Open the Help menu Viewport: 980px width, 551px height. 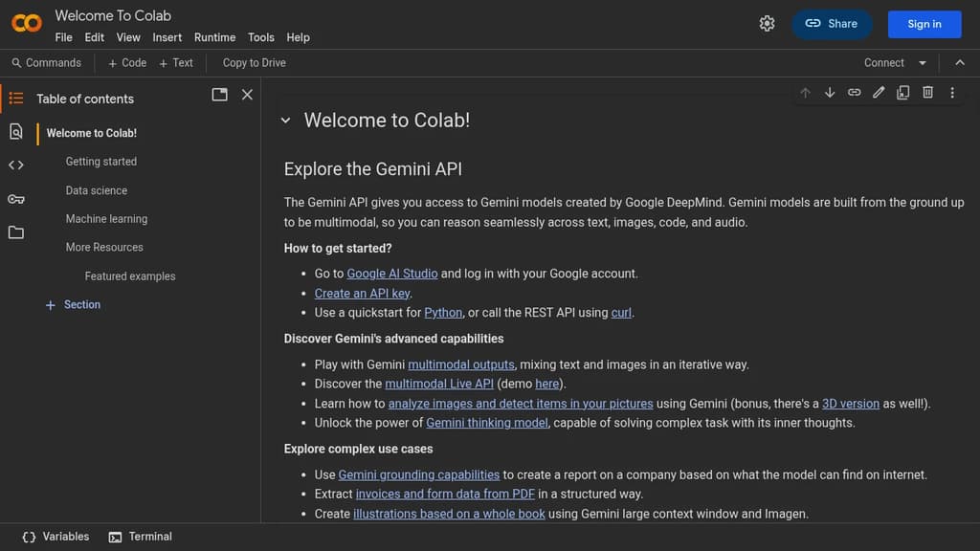[299, 37]
